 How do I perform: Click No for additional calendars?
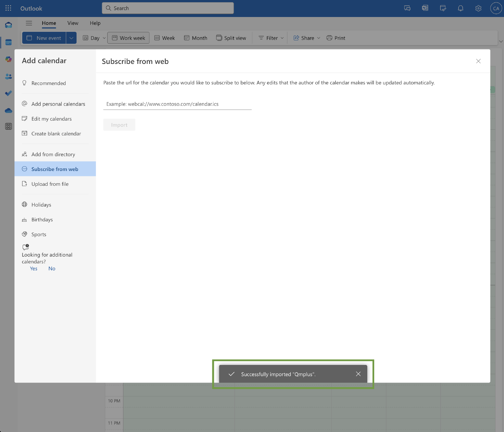[52, 269]
